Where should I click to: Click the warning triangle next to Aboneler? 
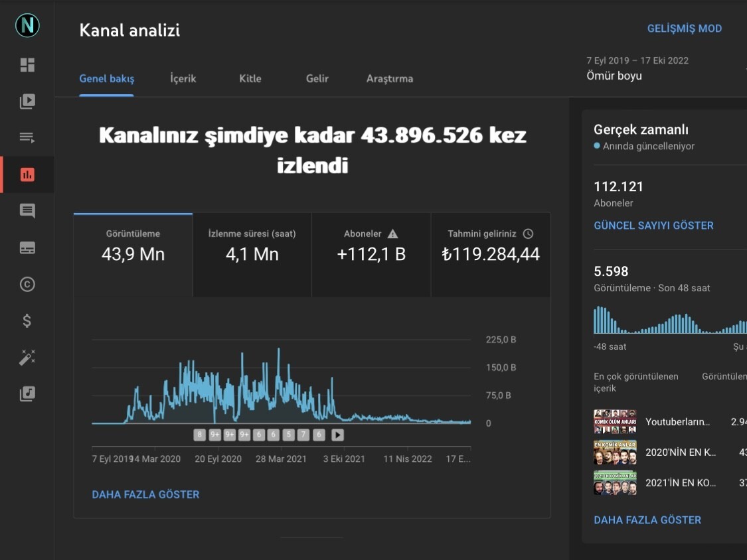click(x=392, y=234)
